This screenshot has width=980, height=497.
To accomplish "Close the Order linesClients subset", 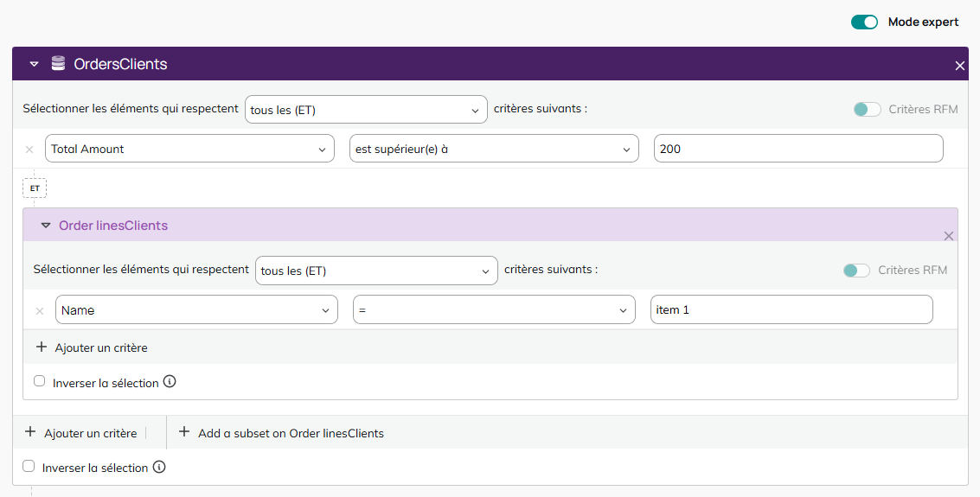I will click(949, 236).
